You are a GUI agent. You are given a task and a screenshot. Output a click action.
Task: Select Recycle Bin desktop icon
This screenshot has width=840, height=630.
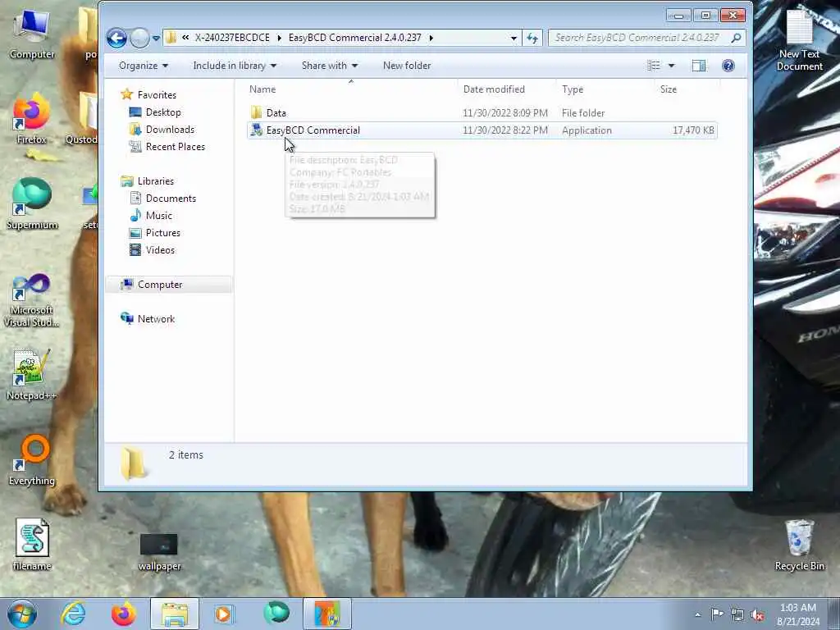pos(799,545)
